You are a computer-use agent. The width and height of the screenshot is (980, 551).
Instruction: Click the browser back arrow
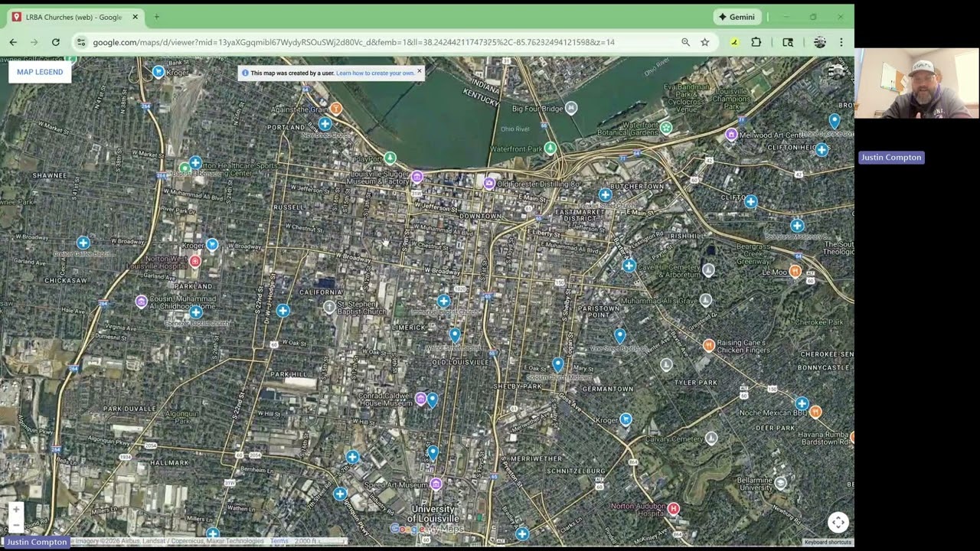13,42
